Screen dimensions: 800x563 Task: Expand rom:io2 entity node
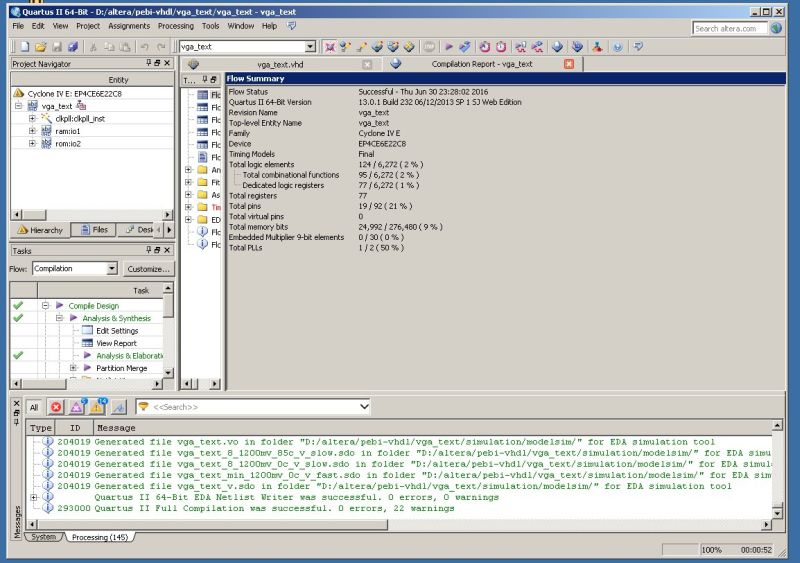click(x=32, y=143)
